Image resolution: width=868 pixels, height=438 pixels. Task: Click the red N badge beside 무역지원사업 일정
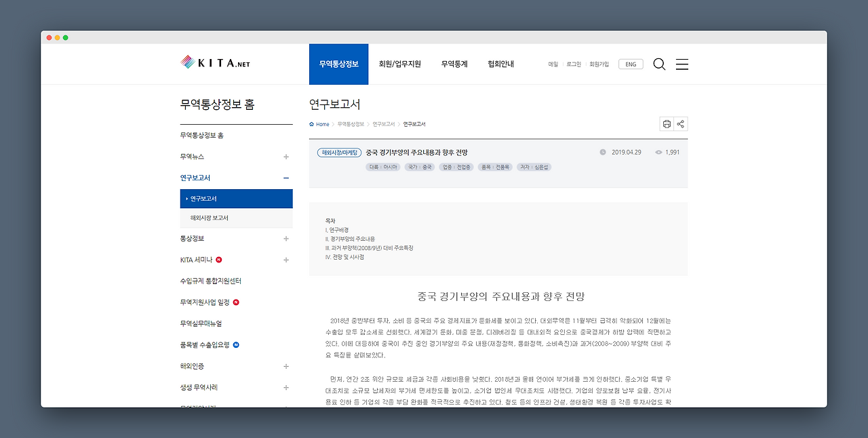coord(236,302)
